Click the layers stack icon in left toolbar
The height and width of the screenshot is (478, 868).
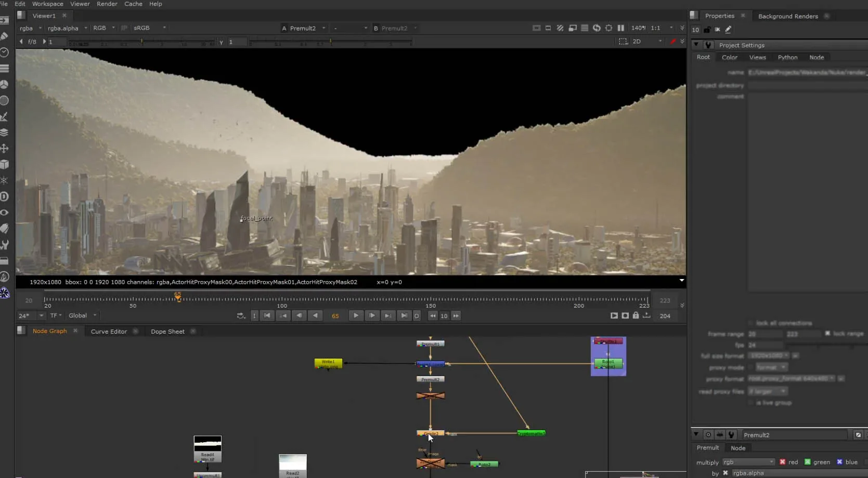5,132
